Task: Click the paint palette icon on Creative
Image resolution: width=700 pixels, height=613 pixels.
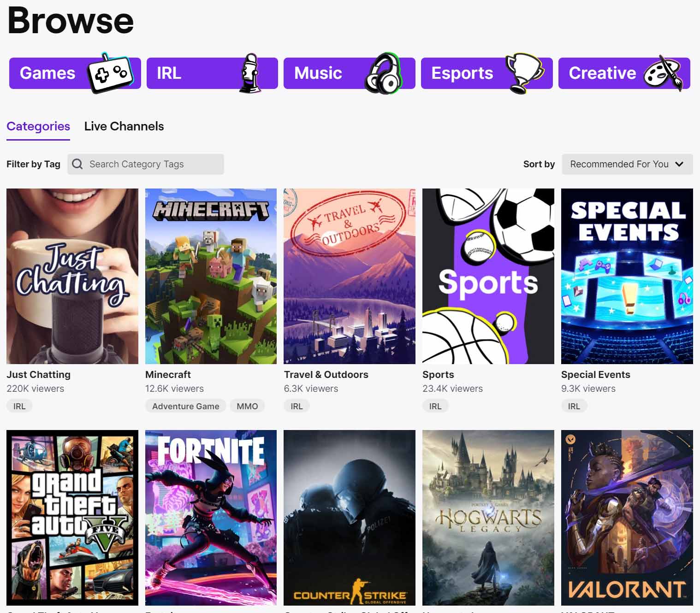Action: (663, 73)
